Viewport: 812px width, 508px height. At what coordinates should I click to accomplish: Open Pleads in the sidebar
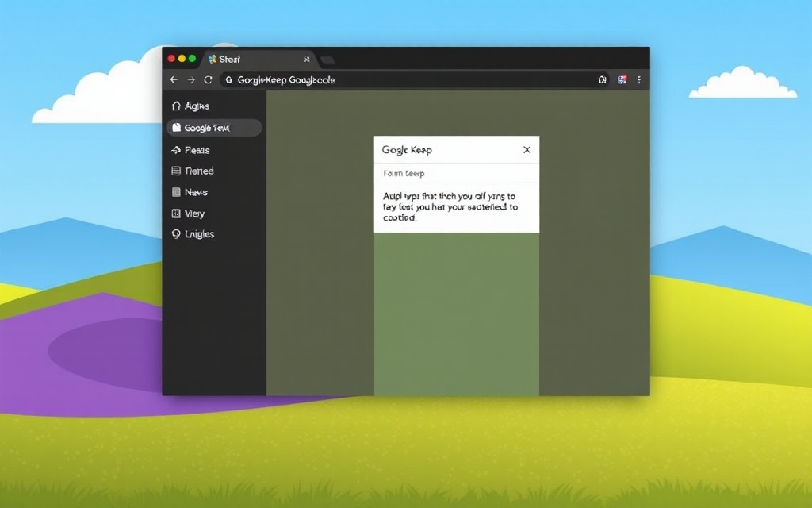pyautogui.click(x=190, y=150)
